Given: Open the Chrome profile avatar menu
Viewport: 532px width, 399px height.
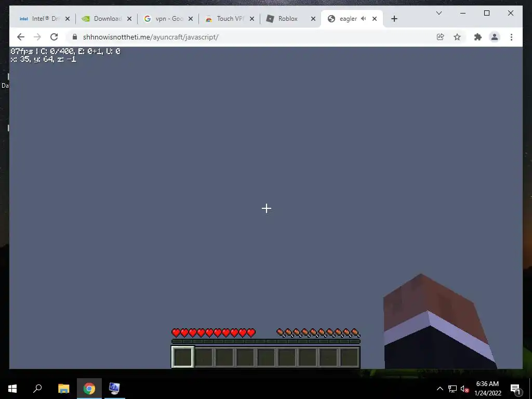Looking at the screenshot, I should pos(495,37).
